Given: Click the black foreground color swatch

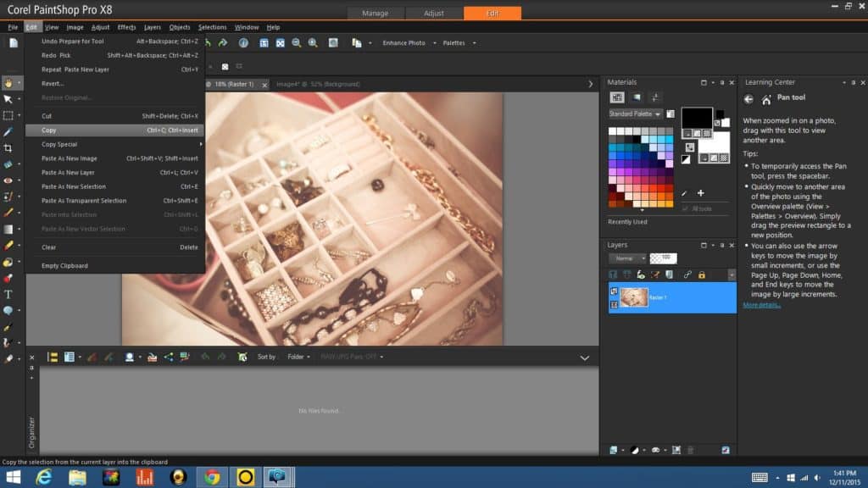Looking at the screenshot, I should point(697,118).
